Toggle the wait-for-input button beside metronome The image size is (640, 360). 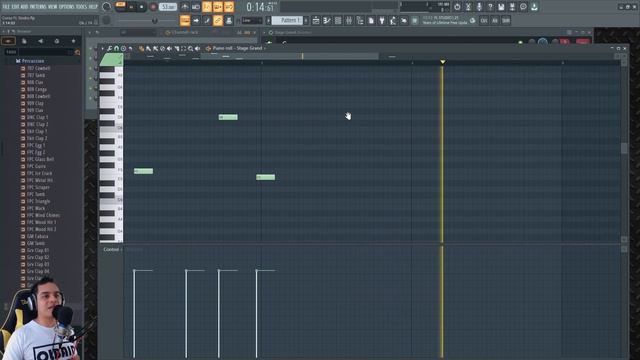[196, 7]
